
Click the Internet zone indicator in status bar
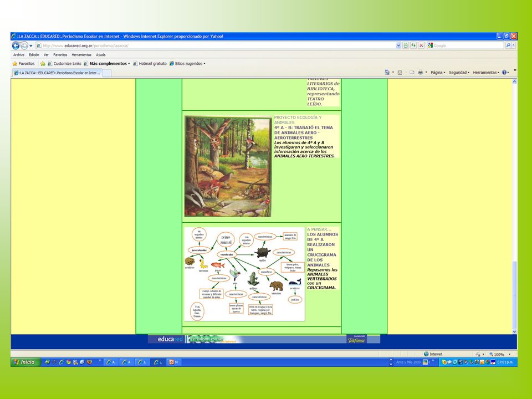(x=433, y=354)
